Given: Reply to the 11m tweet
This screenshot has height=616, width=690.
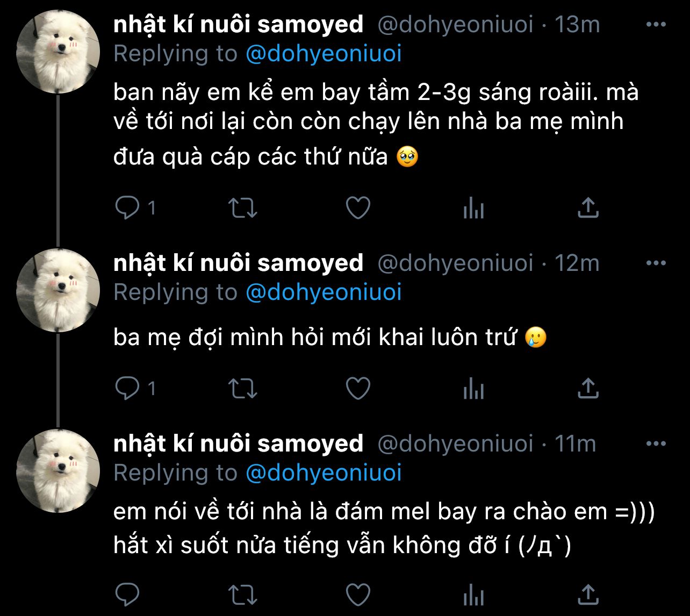Looking at the screenshot, I should (x=127, y=594).
